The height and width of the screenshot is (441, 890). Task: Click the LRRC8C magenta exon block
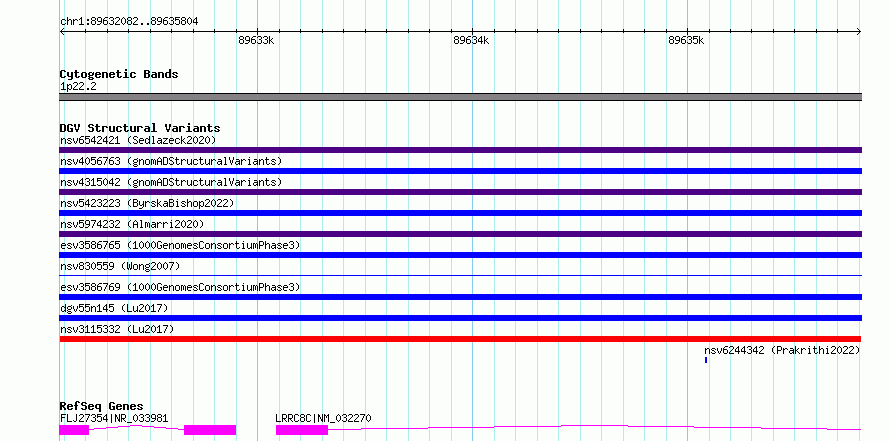(x=302, y=430)
